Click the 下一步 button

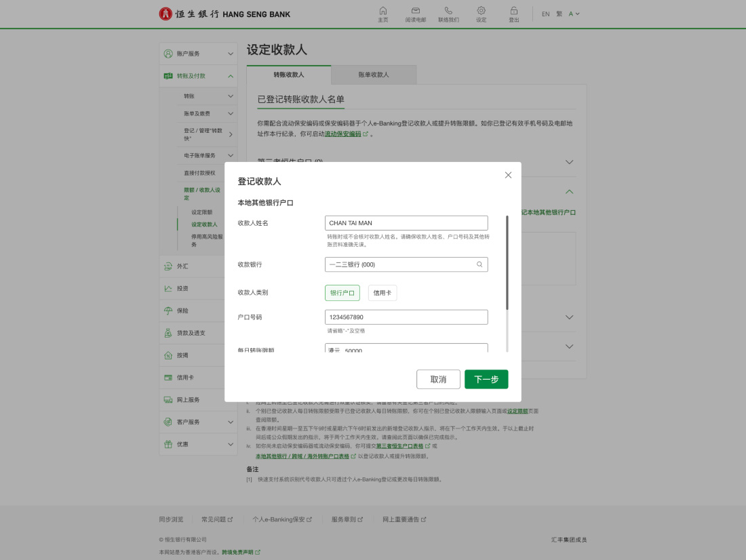486,379
